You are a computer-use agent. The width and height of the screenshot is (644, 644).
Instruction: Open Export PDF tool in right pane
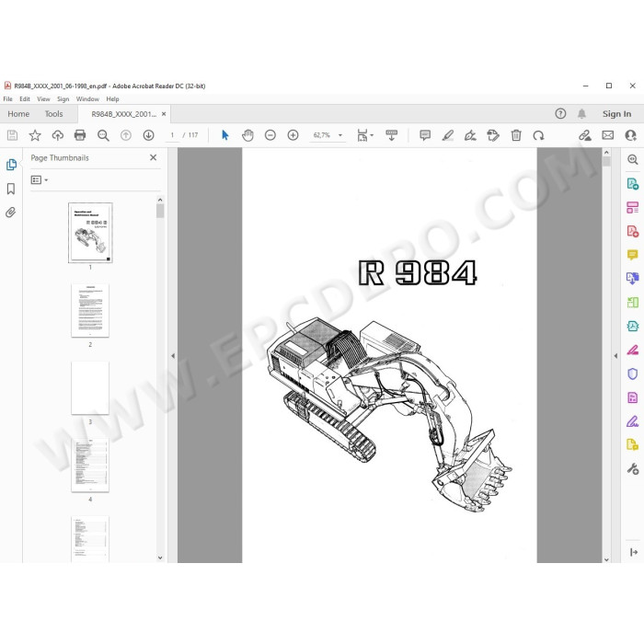point(633,183)
